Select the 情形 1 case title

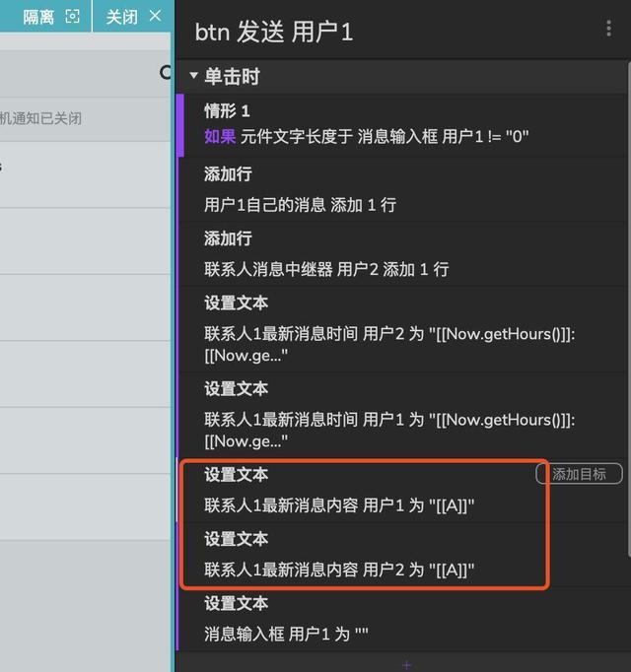227,111
